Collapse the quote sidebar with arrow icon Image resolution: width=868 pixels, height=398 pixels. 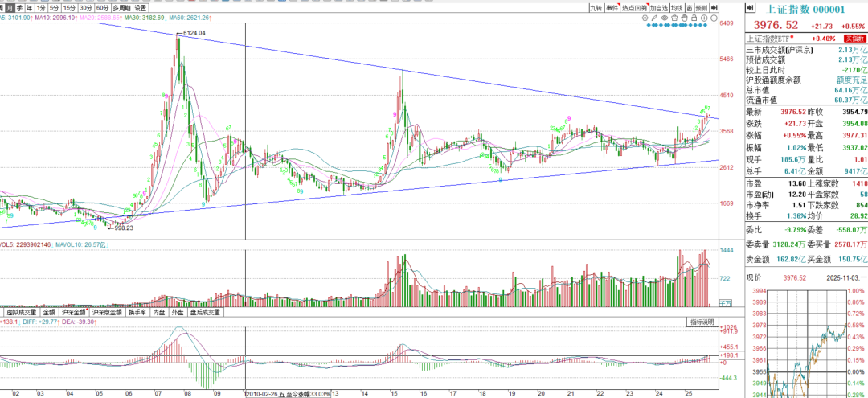tap(750, 9)
